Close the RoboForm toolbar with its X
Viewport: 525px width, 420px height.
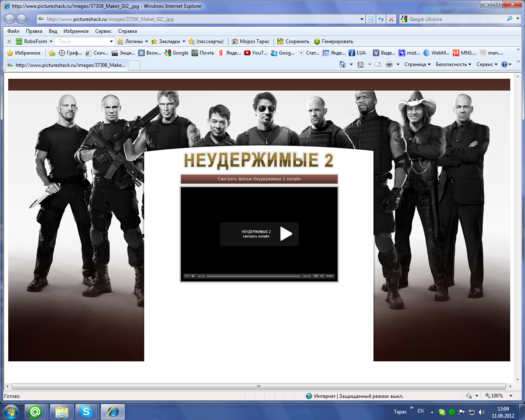pos(9,41)
